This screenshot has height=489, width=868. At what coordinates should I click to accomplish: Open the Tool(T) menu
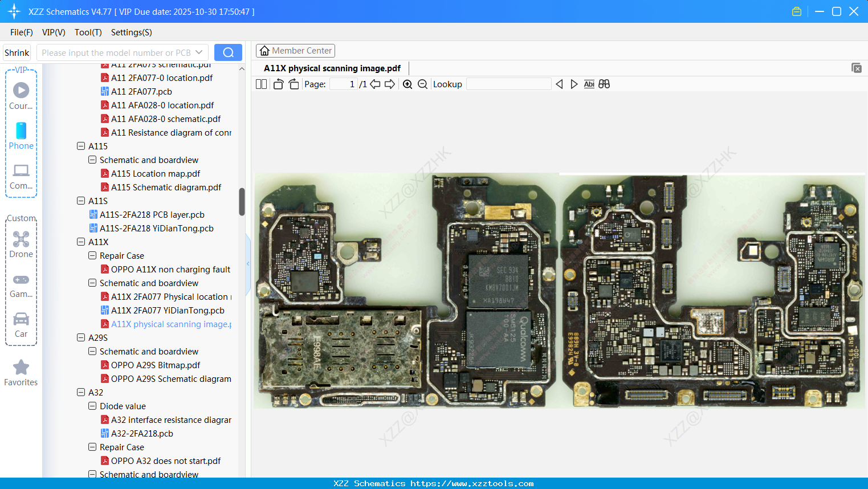pyautogui.click(x=88, y=32)
